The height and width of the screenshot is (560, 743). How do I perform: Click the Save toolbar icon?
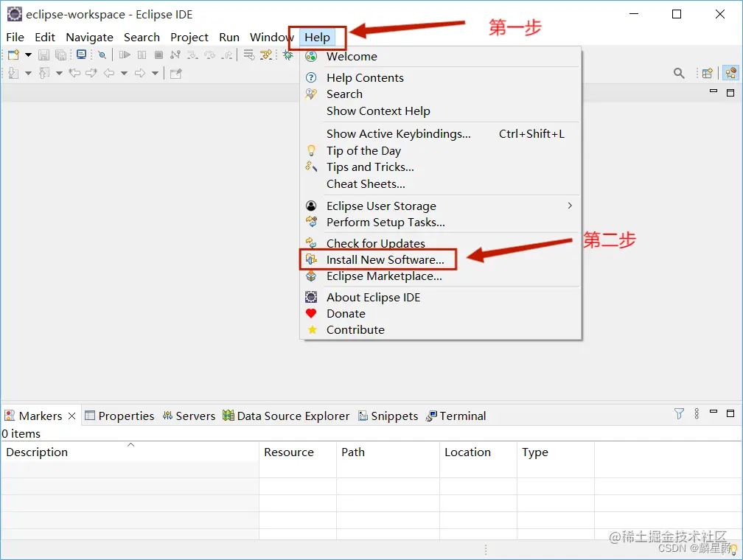coord(43,55)
